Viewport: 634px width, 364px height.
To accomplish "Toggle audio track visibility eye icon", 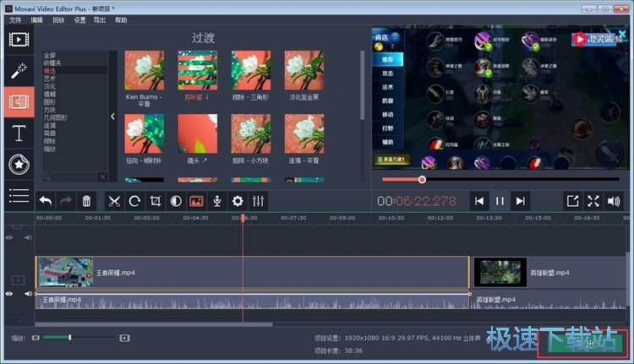I will coord(10,294).
